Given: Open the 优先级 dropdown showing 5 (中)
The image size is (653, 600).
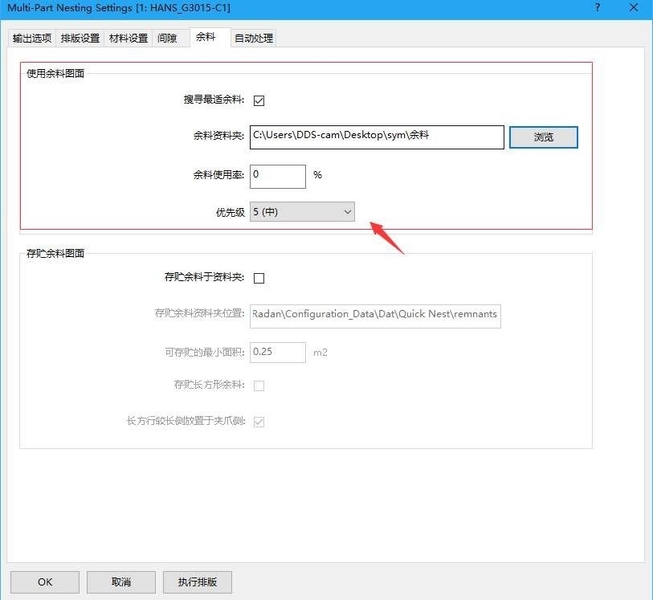Looking at the screenshot, I should 302,212.
